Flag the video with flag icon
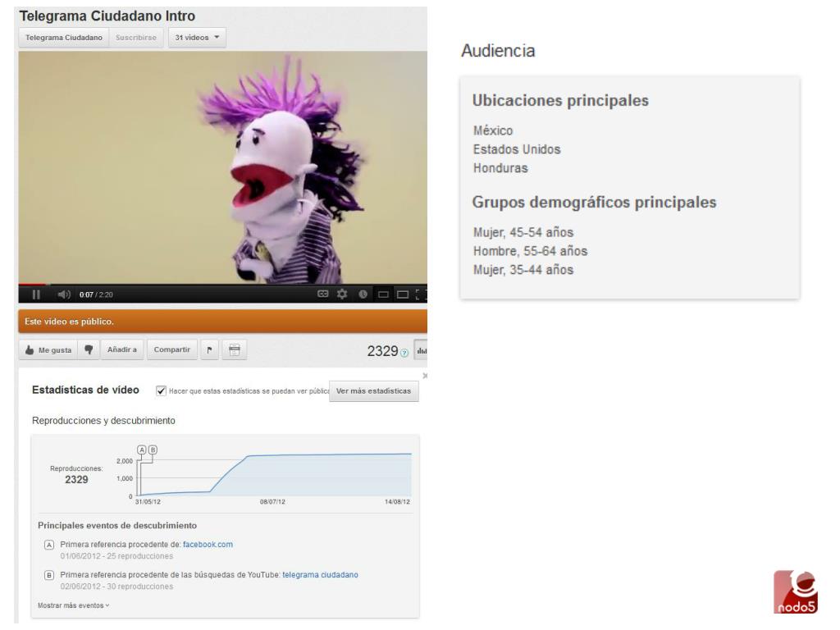This screenshot has width=840, height=630. click(x=209, y=350)
